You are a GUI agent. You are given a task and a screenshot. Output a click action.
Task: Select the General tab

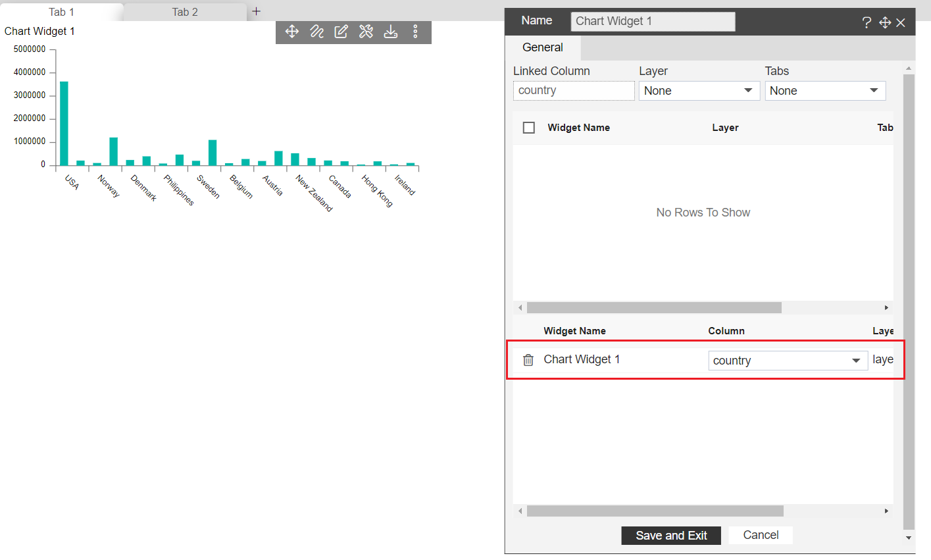coord(543,47)
